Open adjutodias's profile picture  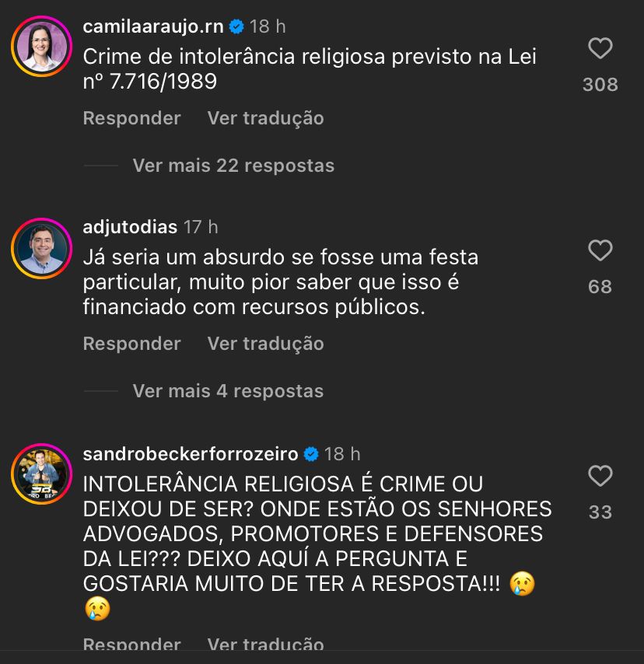click(41, 249)
